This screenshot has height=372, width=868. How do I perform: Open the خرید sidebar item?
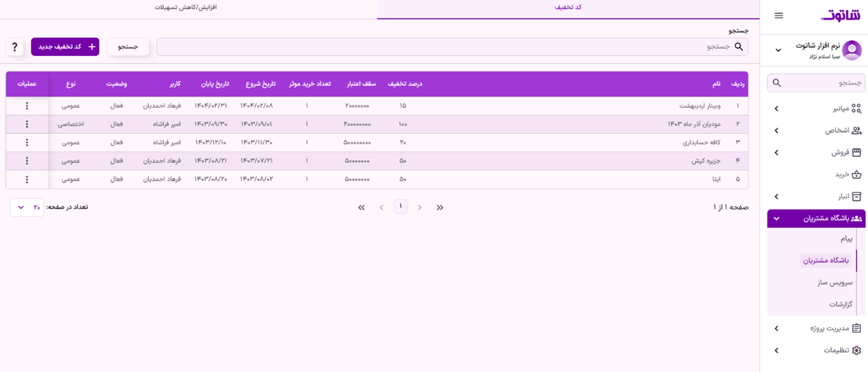(842, 174)
